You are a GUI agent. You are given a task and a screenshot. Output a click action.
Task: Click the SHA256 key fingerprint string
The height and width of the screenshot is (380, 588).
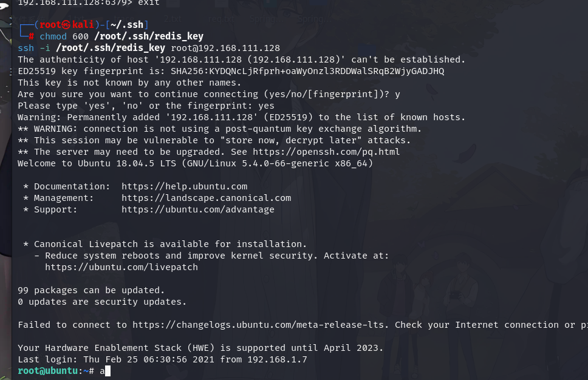(x=307, y=71)
